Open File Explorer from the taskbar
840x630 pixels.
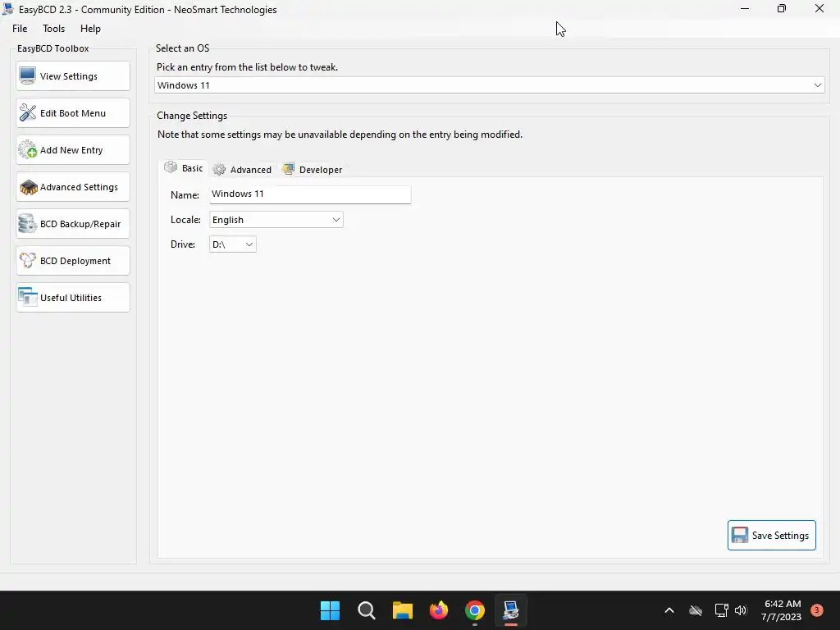point(402,610)
